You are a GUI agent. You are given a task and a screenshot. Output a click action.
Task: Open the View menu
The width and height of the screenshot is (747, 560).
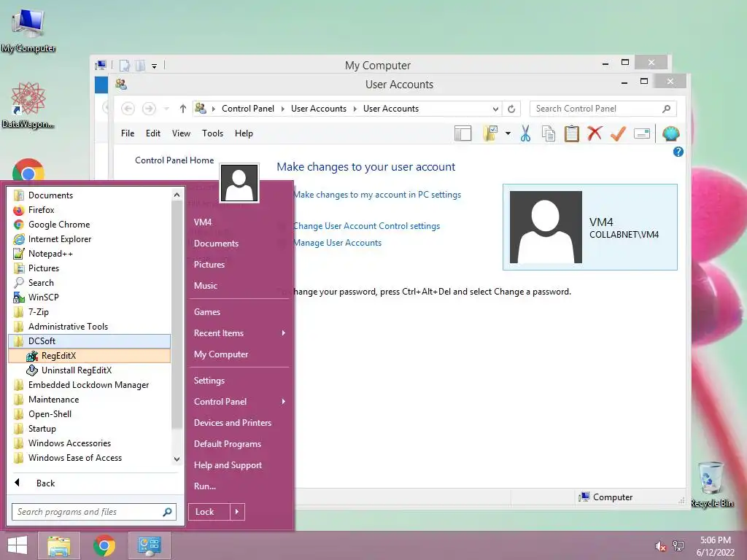pos(181,134)
